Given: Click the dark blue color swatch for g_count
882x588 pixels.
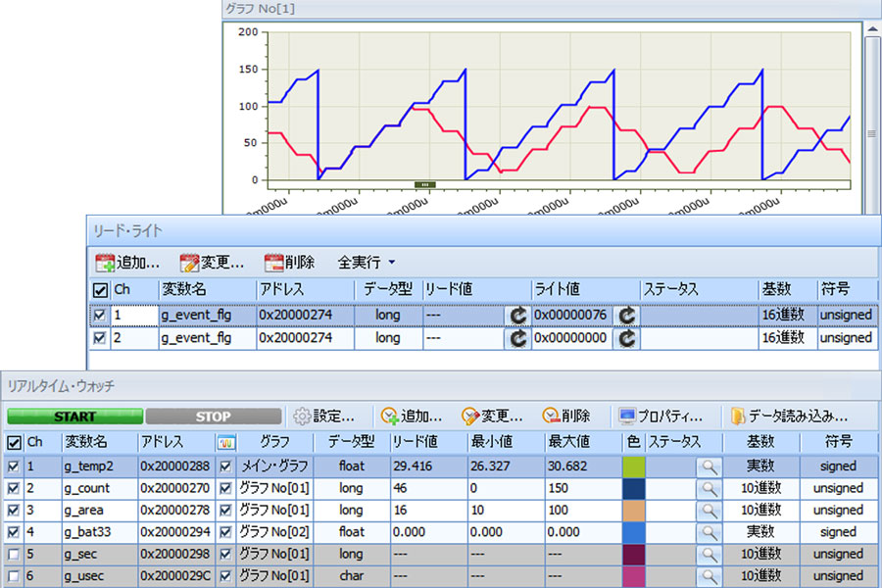Looking at the screenshot, I should 634,488.
